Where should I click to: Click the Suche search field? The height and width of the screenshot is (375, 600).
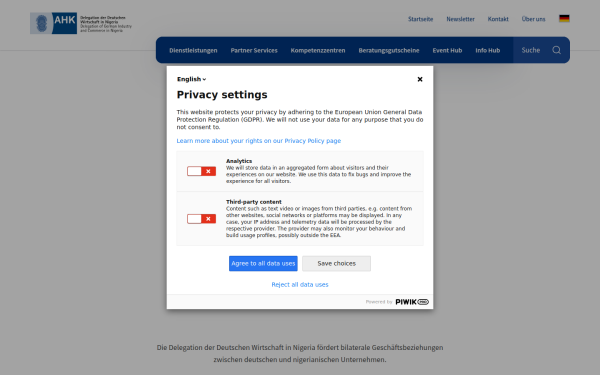[532, 50]
